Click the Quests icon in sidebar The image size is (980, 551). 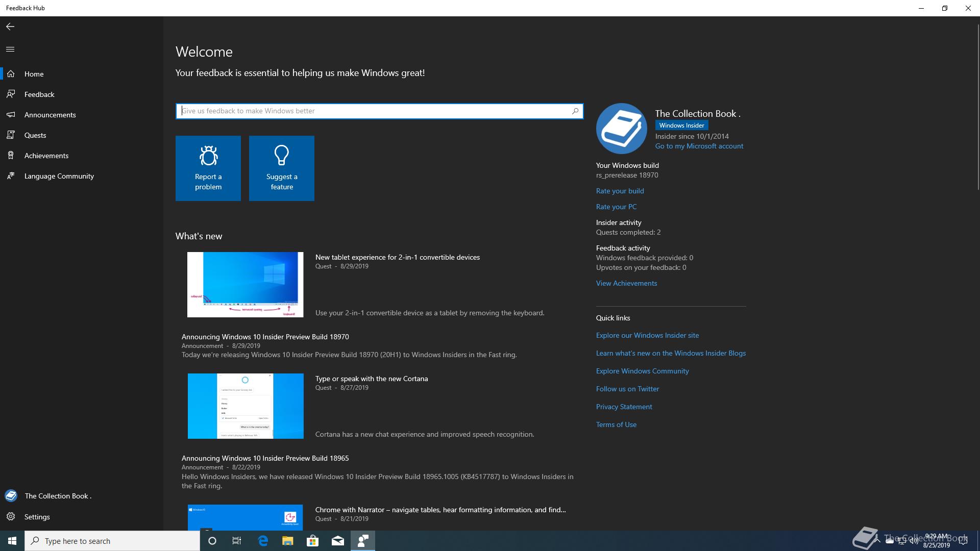tap(11, 135)
